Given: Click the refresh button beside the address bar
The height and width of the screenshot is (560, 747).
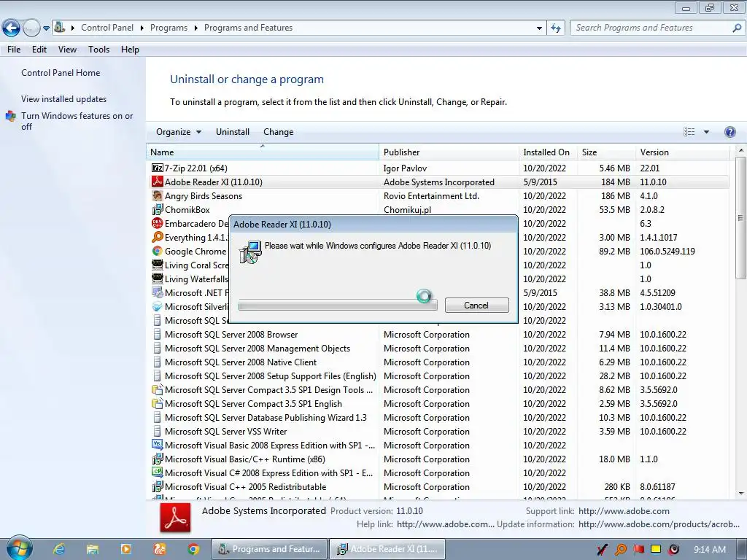Looking at the screenshot, I should (555, 28).
